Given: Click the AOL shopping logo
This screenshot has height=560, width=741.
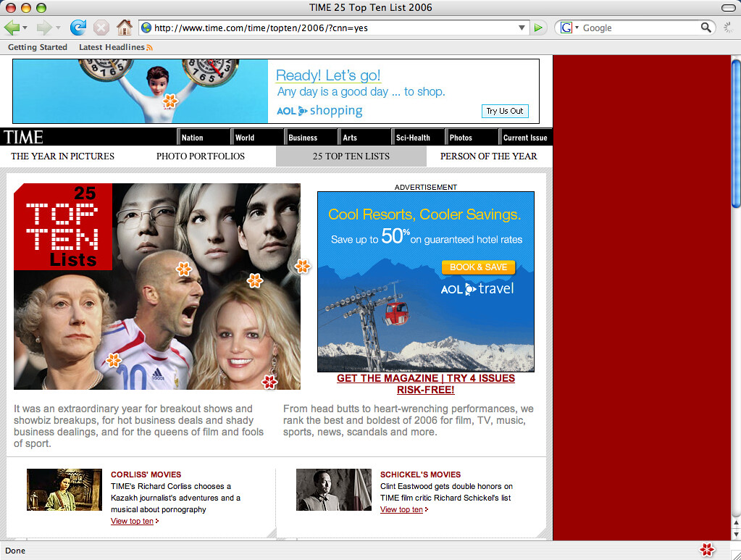Looking at the screenshot, I should pos(319,111).
